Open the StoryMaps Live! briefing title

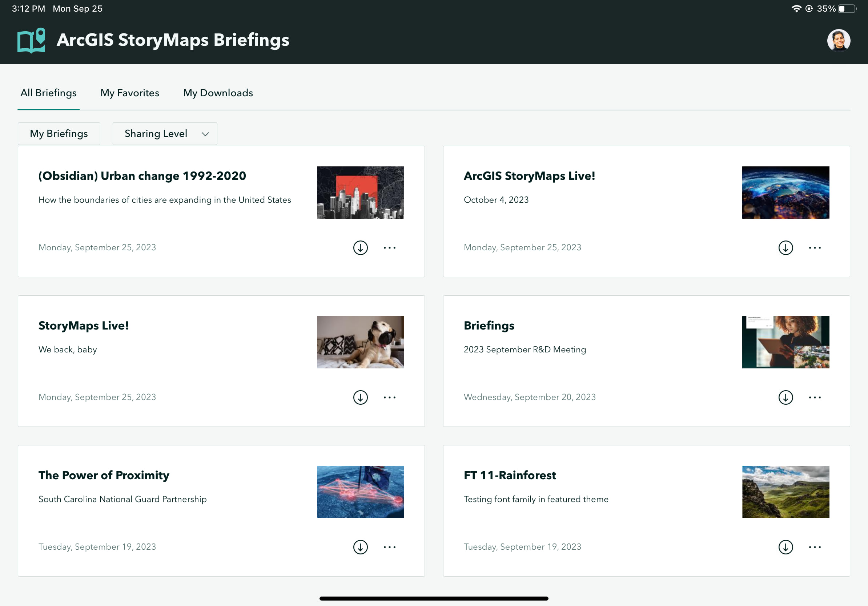(x=84, y=326)
